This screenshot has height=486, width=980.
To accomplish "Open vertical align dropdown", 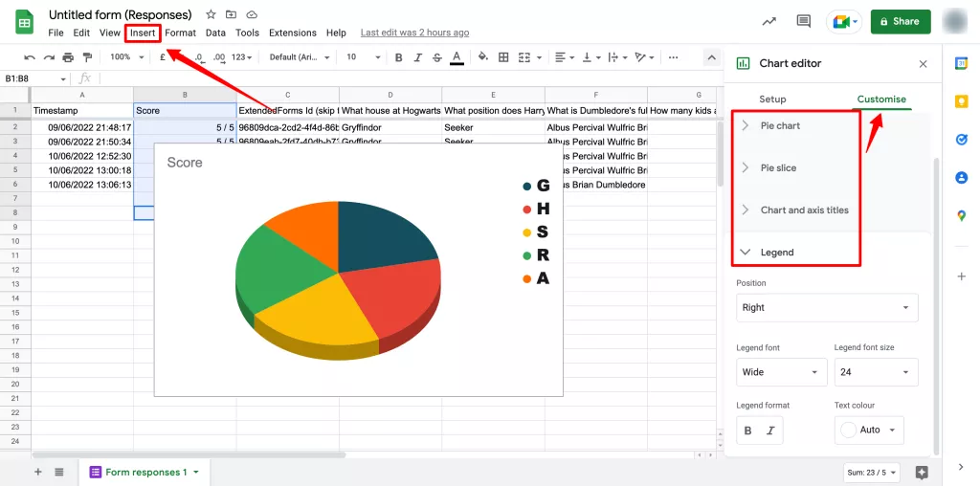I will [590, 57].
